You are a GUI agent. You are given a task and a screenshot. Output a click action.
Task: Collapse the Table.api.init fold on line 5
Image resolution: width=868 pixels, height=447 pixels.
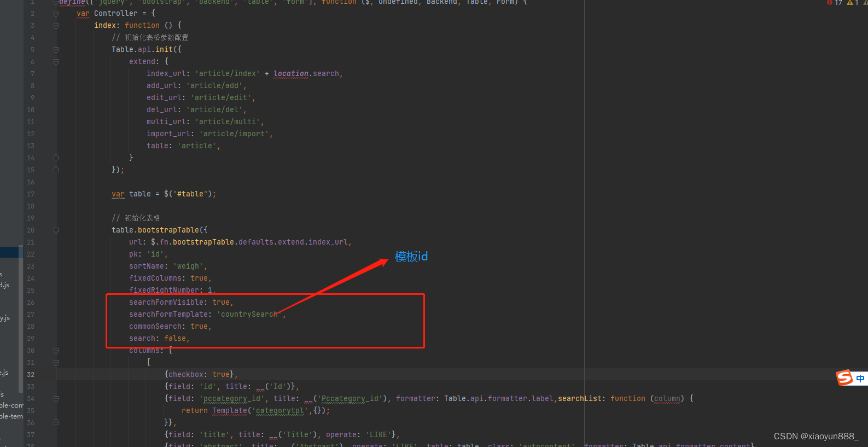click(56, 49)
